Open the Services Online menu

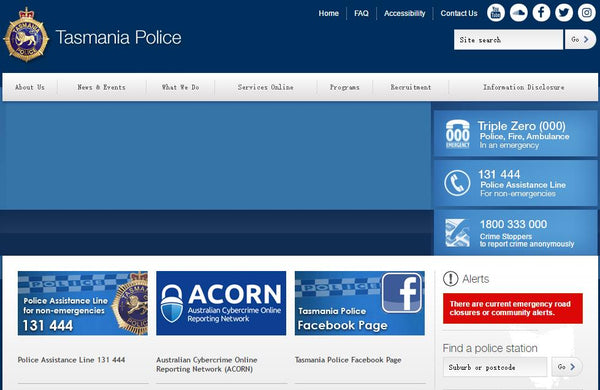click(266, 87)
